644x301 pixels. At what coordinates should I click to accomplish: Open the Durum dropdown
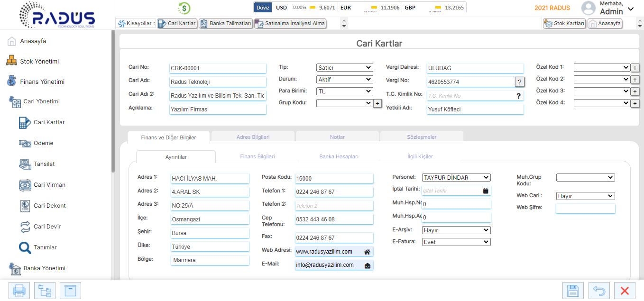point(345,80)
